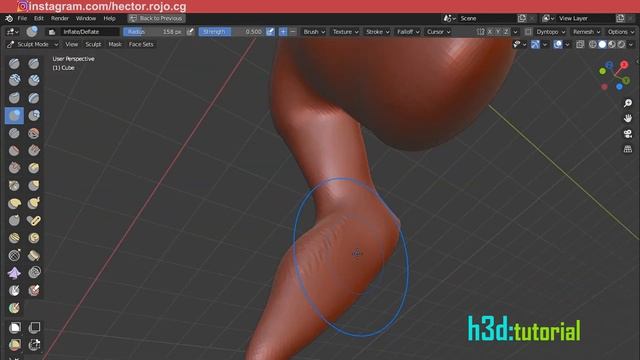This screenshot has height=360, width=640.
Task: Select the Layer brush tool
Action: click(34, 98)
